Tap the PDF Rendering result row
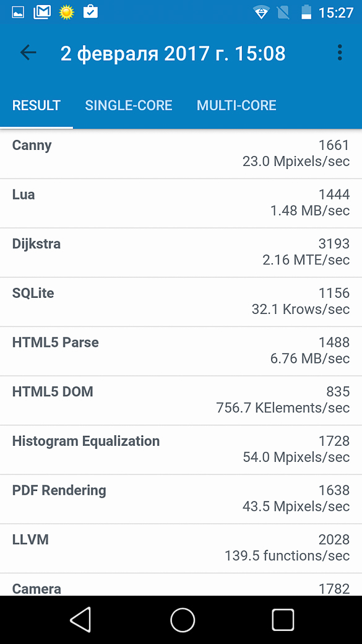Image resolution: width=362 pixels, height=644 pixels. tap(181, 499)
